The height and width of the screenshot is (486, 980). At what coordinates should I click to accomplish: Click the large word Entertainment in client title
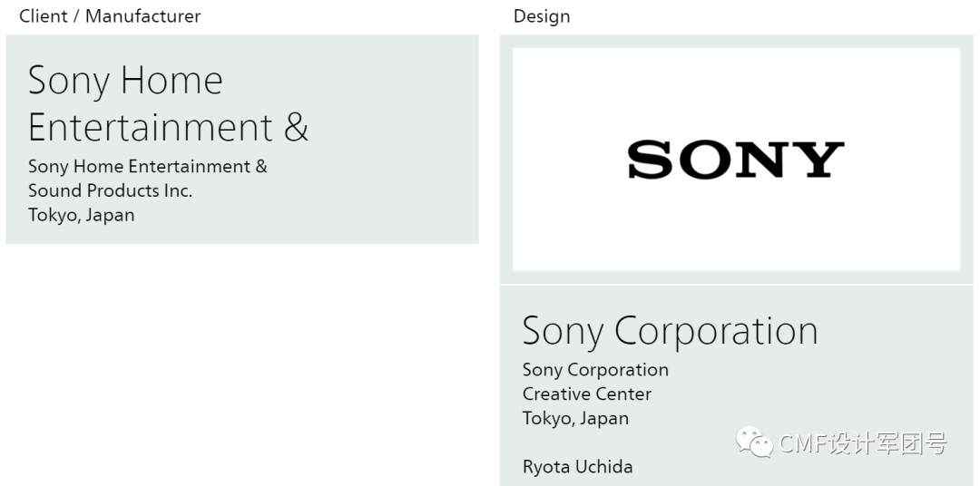(151, 127)
